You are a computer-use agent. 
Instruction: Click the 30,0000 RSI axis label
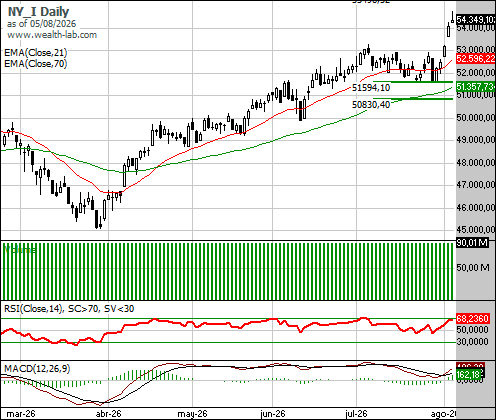(x=472, y=341)
